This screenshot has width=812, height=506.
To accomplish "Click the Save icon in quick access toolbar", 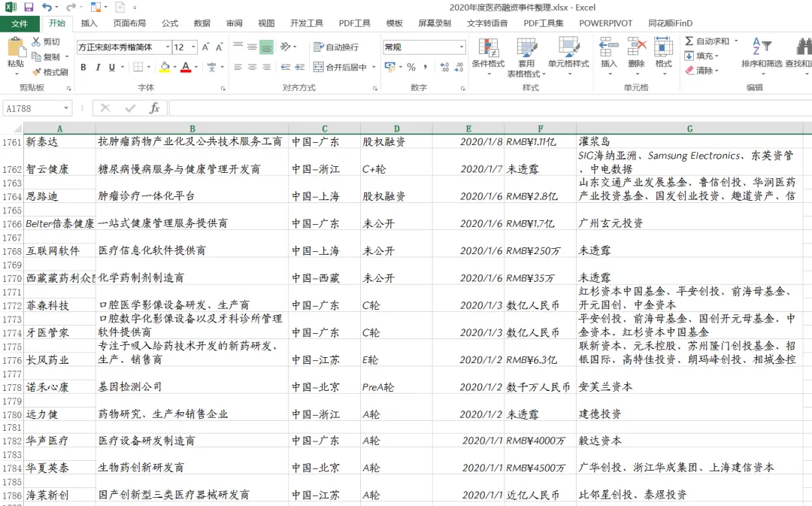I will pyautogui.click(x=29, y=8).
